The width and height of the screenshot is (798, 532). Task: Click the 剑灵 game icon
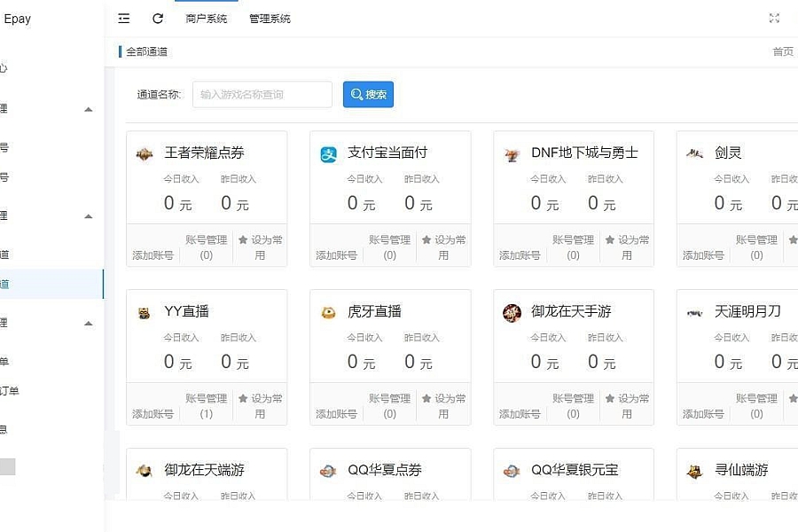coord(694,153)
